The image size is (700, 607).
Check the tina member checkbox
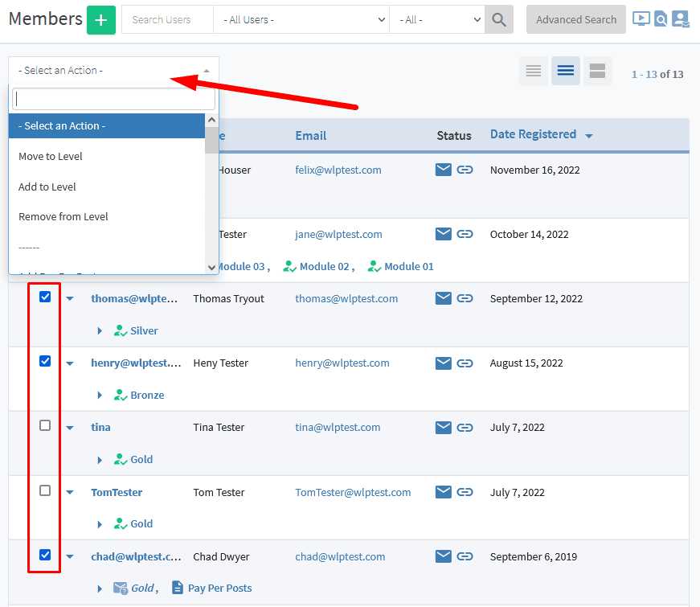(45, 425)
